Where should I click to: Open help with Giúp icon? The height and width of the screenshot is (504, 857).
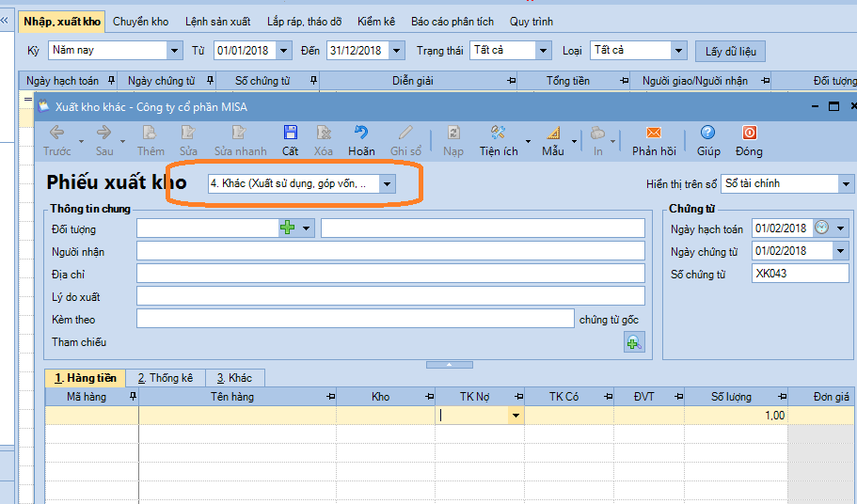707,133
